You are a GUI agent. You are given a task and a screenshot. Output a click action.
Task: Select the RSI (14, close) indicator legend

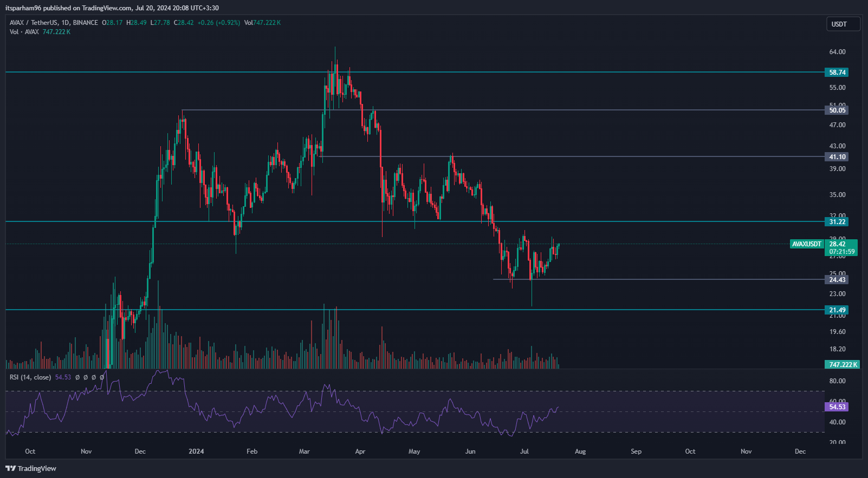point(30,377)
